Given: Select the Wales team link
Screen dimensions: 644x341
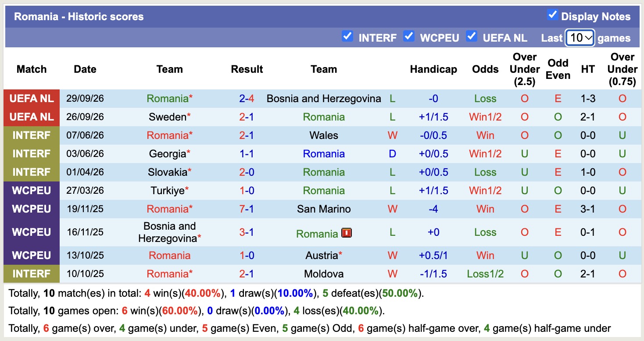Looking at the screenshot, I should 324,135.
